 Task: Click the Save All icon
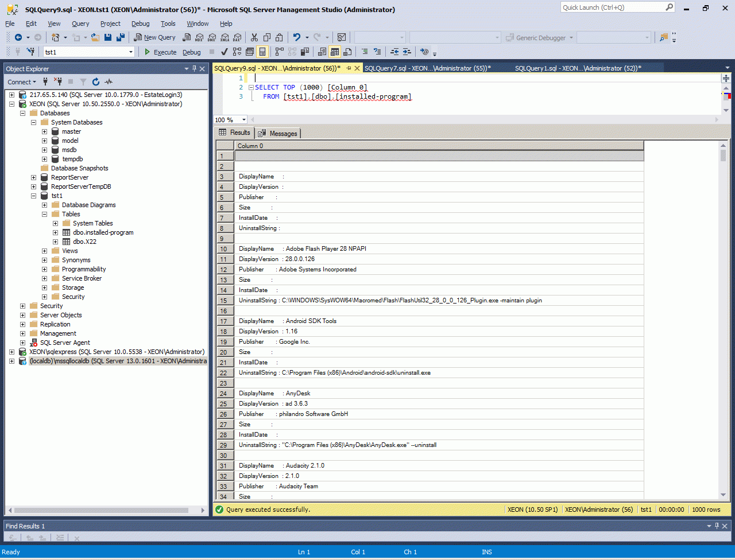point(121,37)
